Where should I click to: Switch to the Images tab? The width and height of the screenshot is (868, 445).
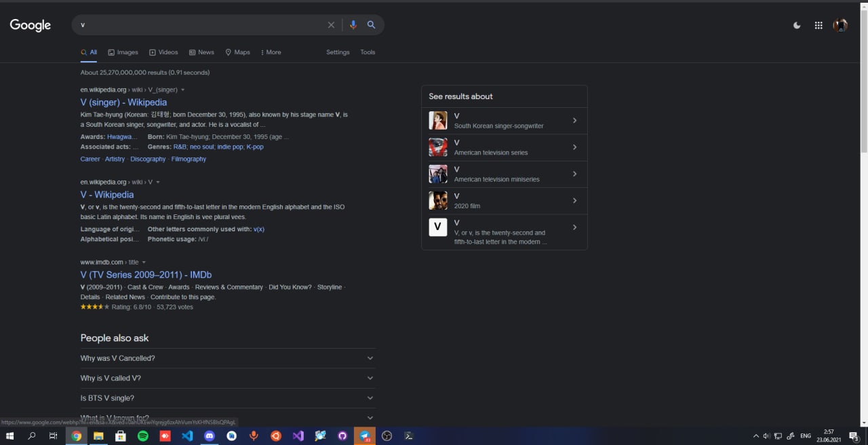[123, 52]
